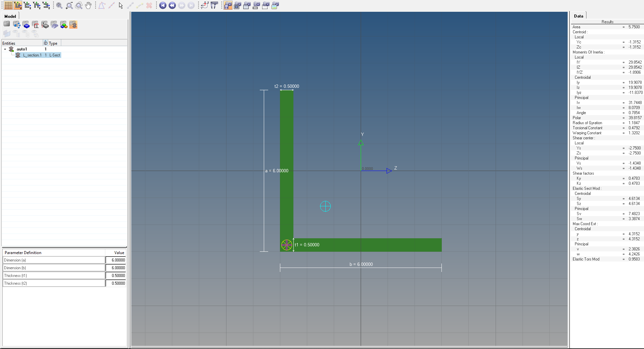Open the assembly view with colored blocks

(x=64, y=25)
